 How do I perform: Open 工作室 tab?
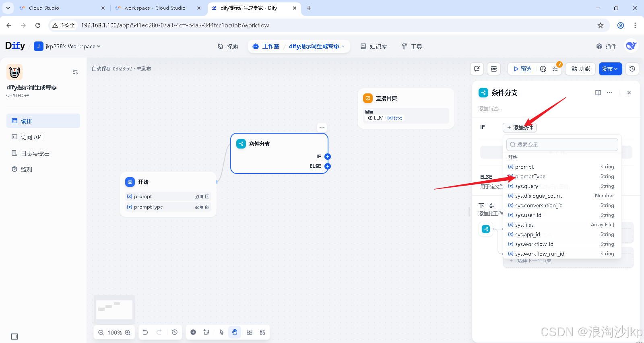[266, 47]
